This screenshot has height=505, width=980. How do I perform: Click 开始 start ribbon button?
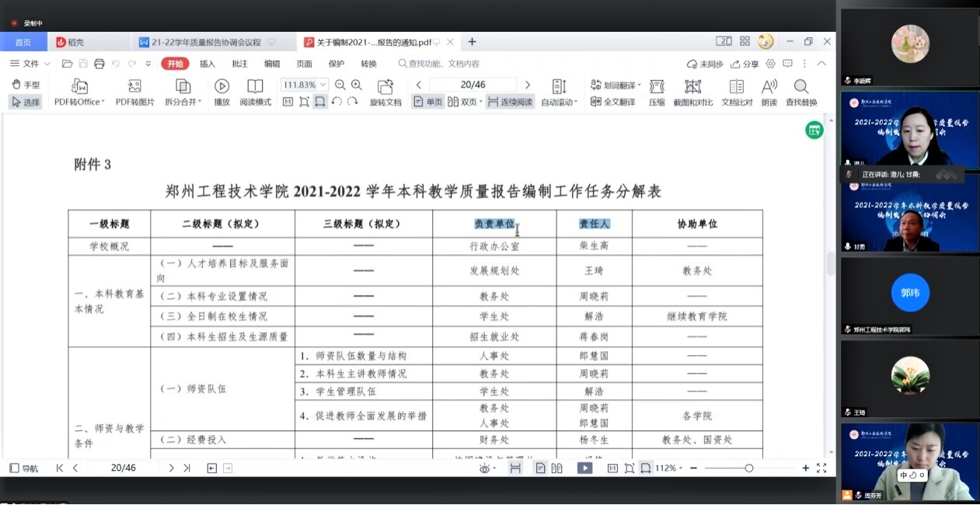[x=175, y=64]
